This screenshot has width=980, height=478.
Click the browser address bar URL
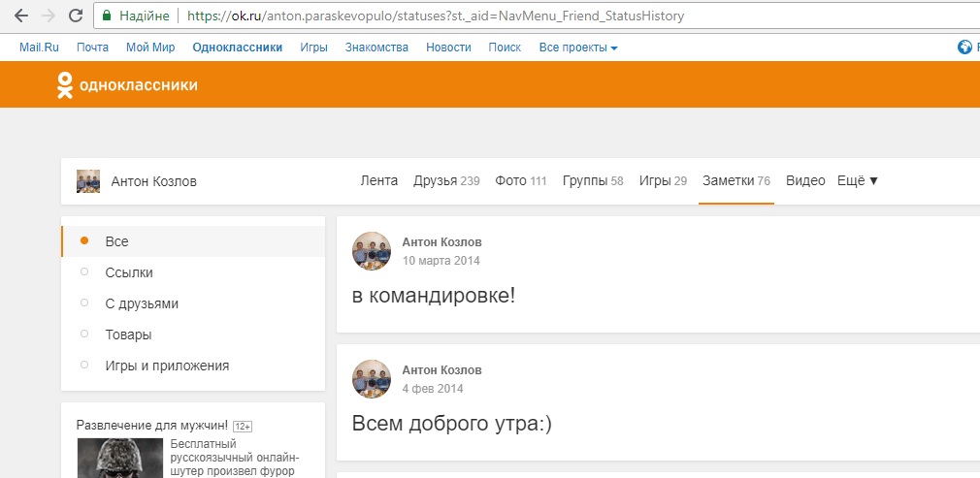click(446, 16)
